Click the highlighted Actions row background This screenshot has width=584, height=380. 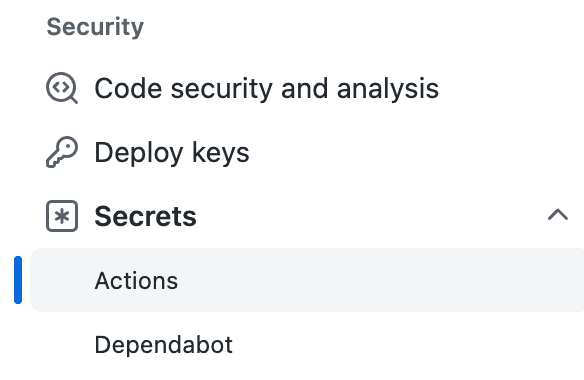307,280
